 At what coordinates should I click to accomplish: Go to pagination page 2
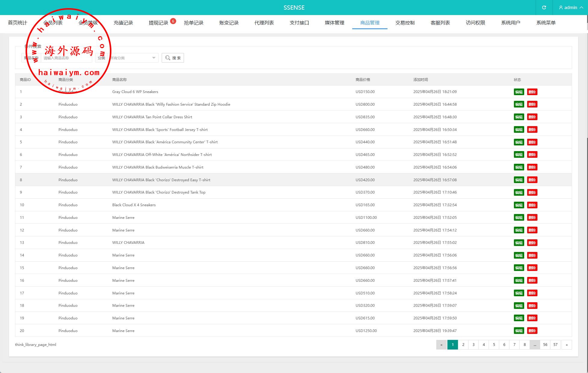pos(463,345)
